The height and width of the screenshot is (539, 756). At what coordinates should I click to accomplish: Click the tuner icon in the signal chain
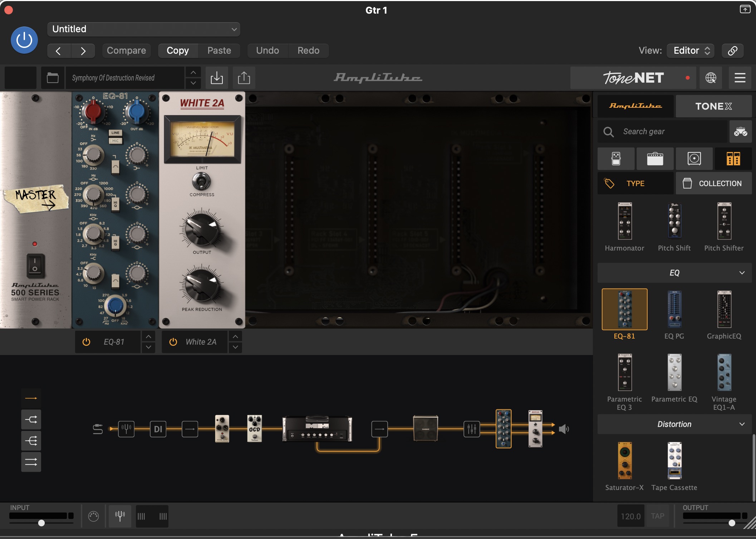(x=126, y=428)
